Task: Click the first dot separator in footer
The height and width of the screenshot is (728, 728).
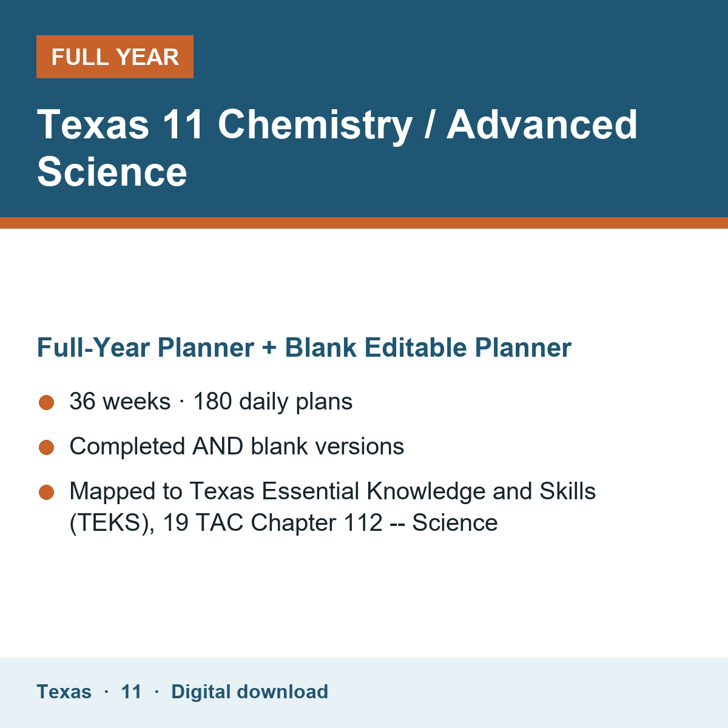Action: pos(106,692)
